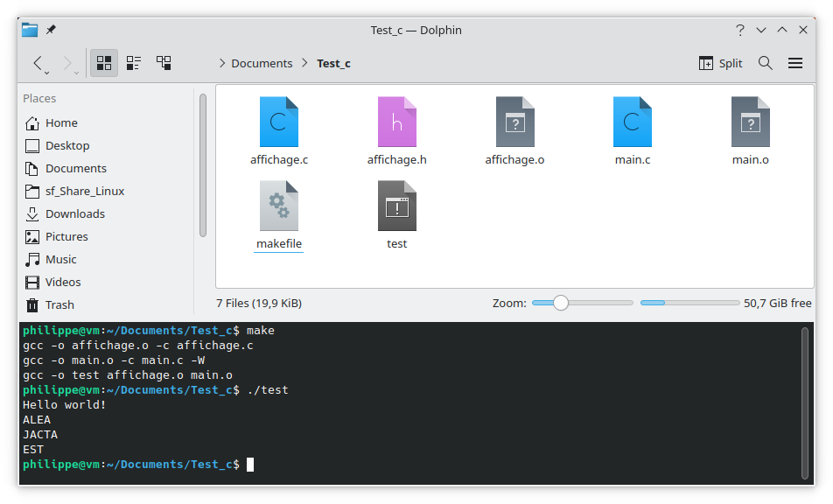Click the Help question mark button
The height and width of the screenshot is (504, 833).
(x=740, y=29)
